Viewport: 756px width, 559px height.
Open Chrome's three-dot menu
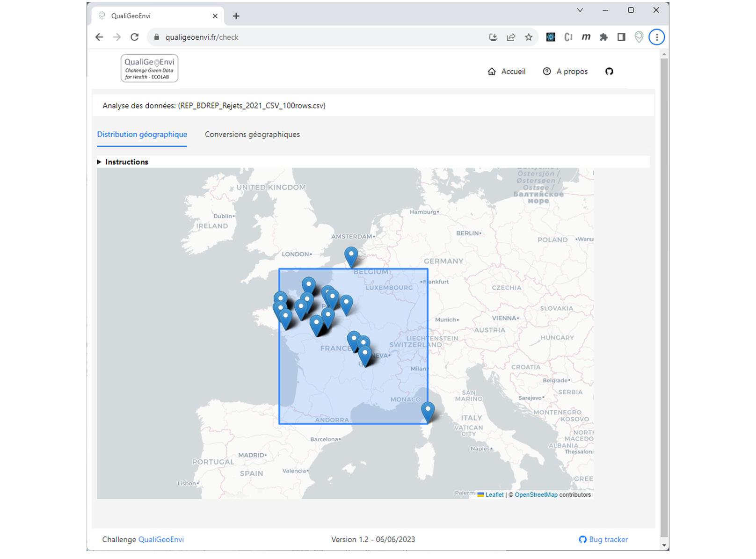click(656, 37)
